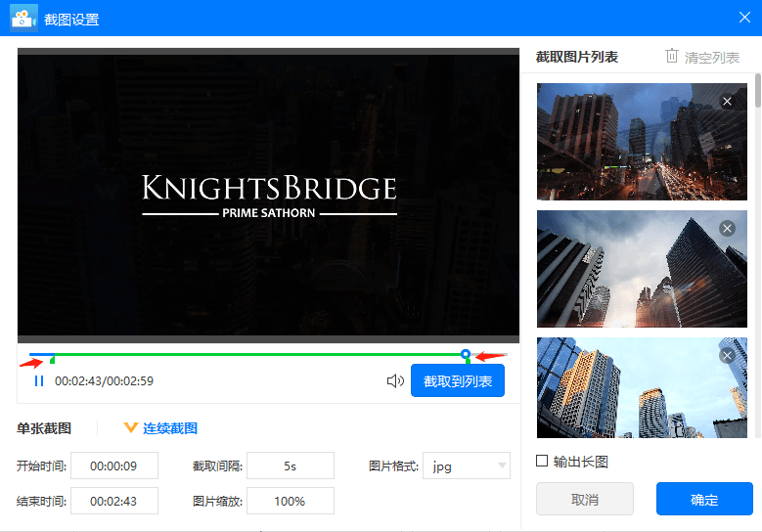Click the 截取到列表 button
This screenshot has width=762, height=532.
(x=458, y=380)
